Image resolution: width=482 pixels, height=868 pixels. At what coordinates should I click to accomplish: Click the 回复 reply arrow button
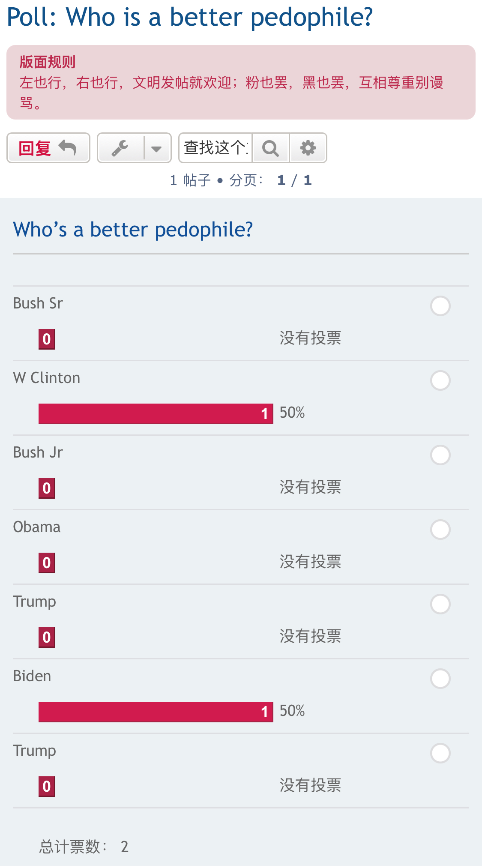48,148
